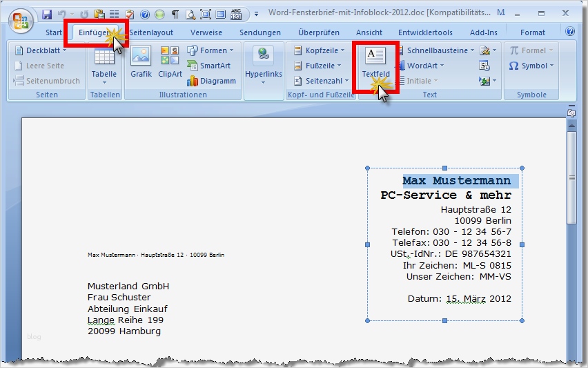588x368 pixels.
Task: Open the Verweise tab
Action: click(206, 32)
